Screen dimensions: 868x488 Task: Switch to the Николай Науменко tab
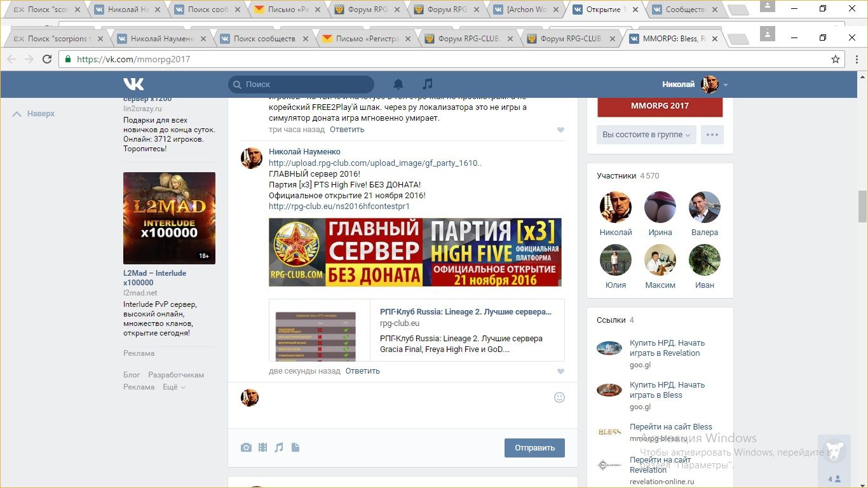click(162, 38)
